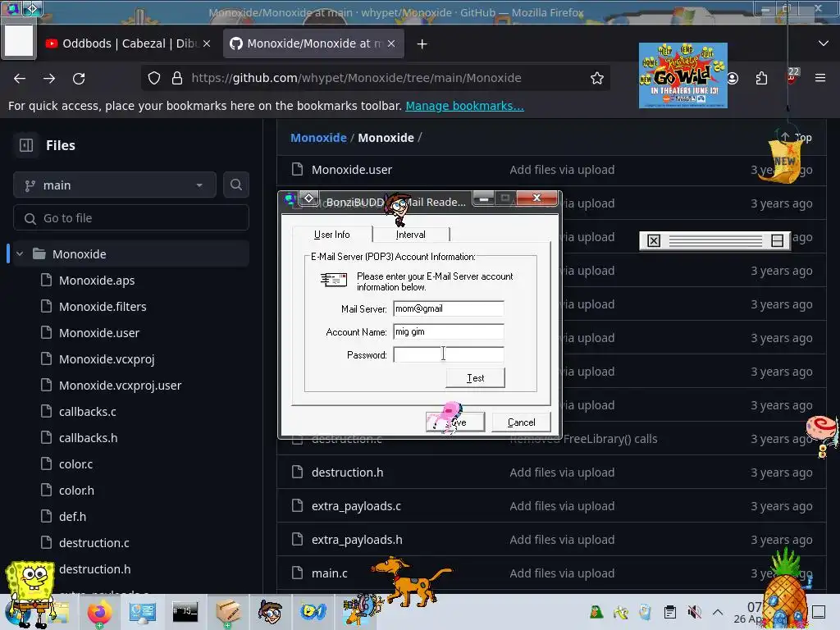Viewport: 840px width, 630px height.
Task: Open Monoxide.vcxproj.user in file tree
Action: [x=120, y=386]
